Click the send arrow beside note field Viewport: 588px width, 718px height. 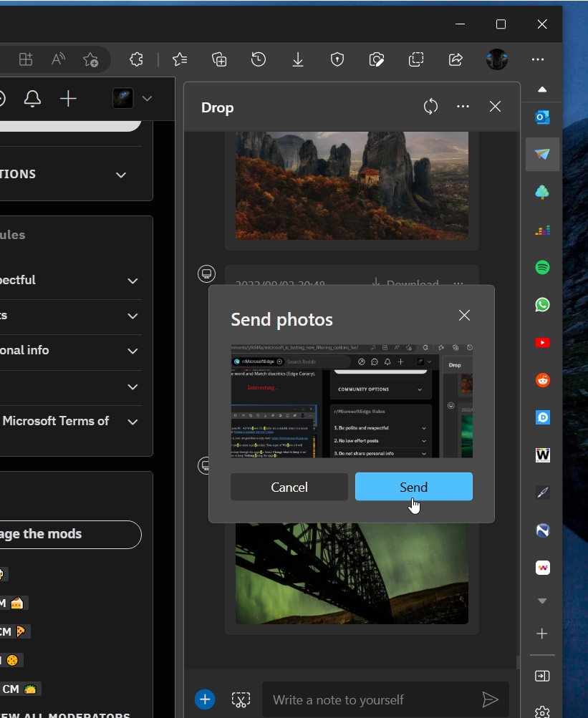coord(491,699)
